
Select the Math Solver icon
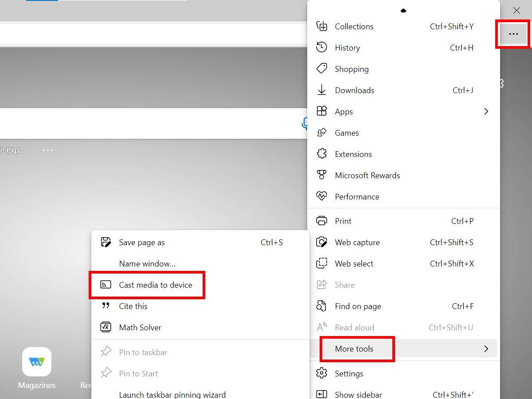click(106, 327)
